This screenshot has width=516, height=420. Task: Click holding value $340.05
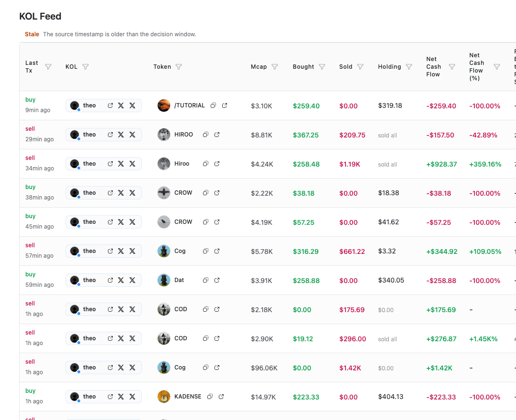coord(391,280)
